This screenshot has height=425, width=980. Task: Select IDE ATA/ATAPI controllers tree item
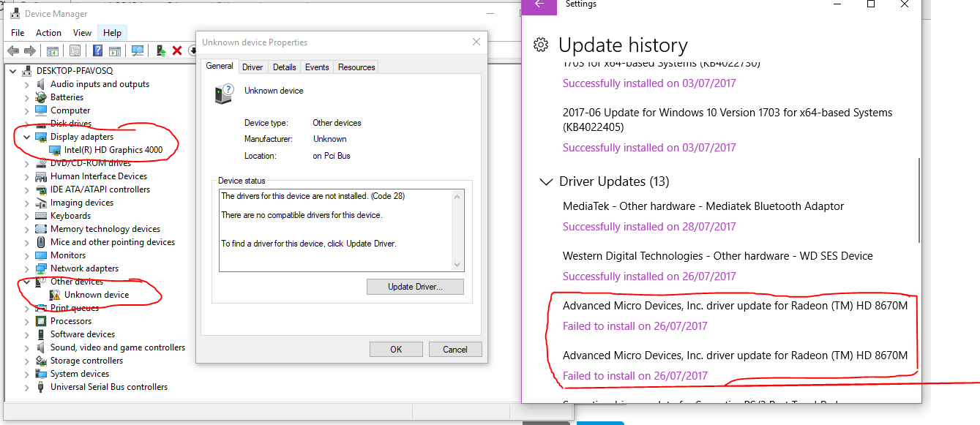(x=100, y=189)
